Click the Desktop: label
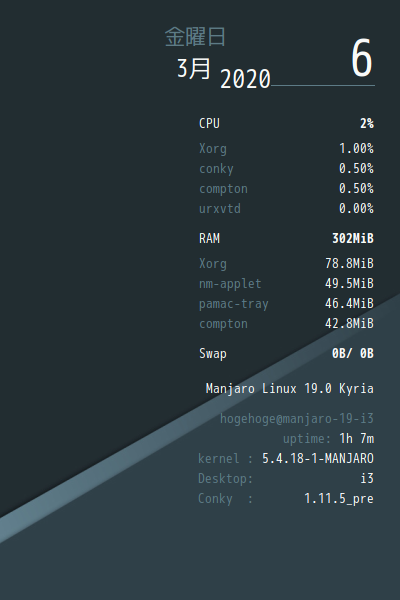This screenshot has width=400, height=600. tap(225, 479)
